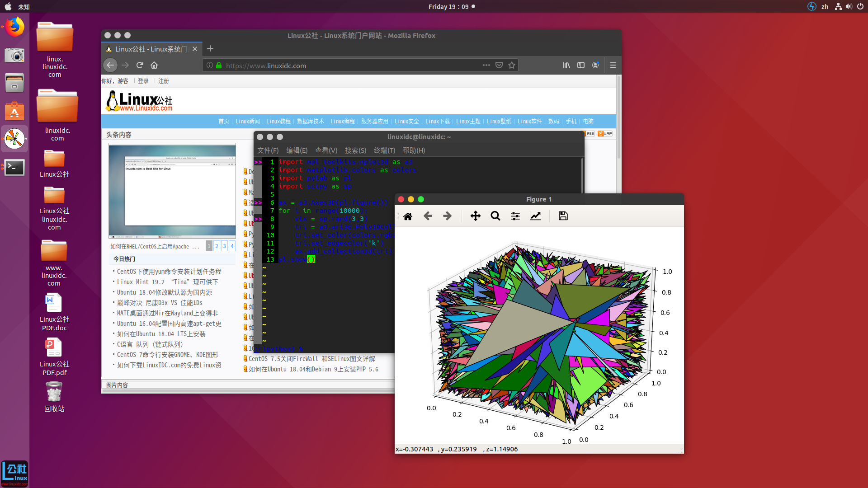Open the 文件(F) menu in terminal
The image size is (868, 488).
coord(268,150)
